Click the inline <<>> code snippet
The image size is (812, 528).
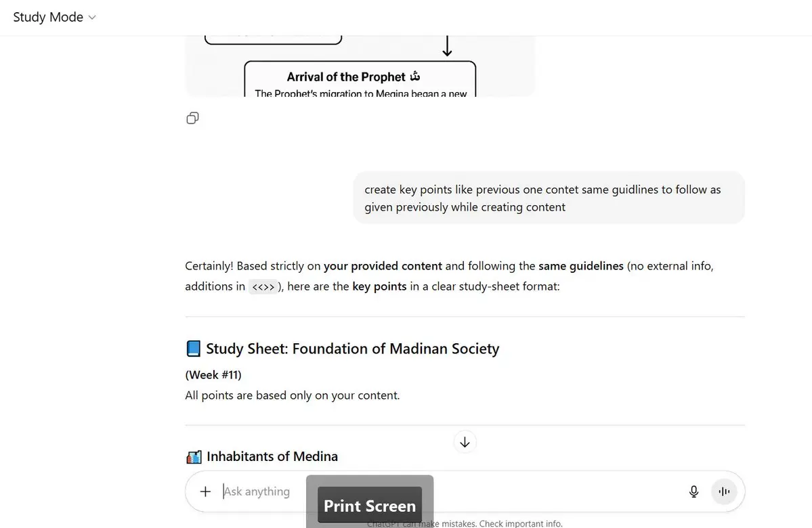263,286
